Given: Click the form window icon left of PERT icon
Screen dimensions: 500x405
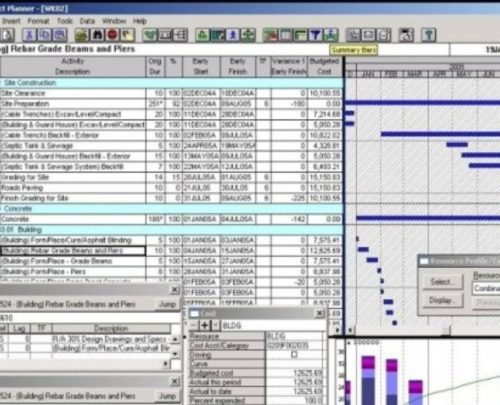Looking at the screenshot, I should pyautogui.click(x=165, y=35).
